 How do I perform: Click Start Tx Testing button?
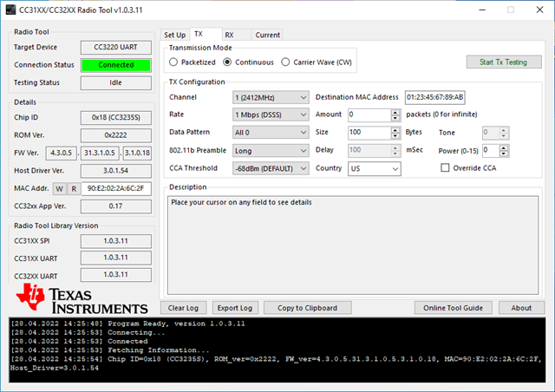(503, 62)
